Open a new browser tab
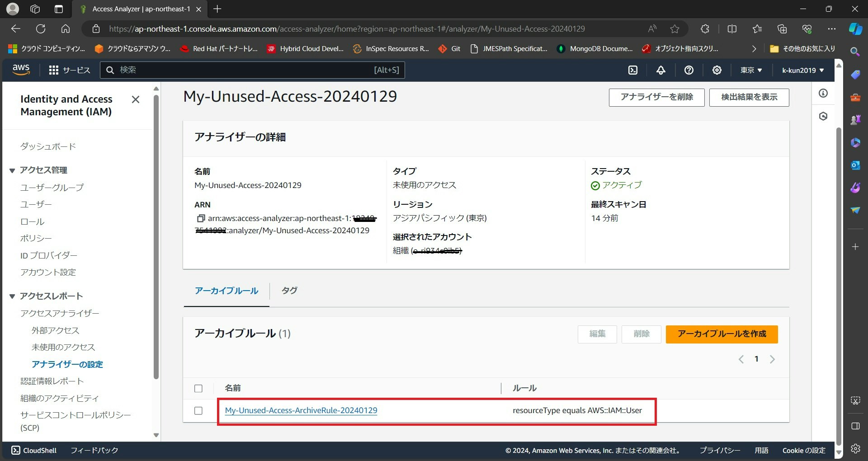Image resolution: width=868 pixels, height=461 pixels. [217, 9]
